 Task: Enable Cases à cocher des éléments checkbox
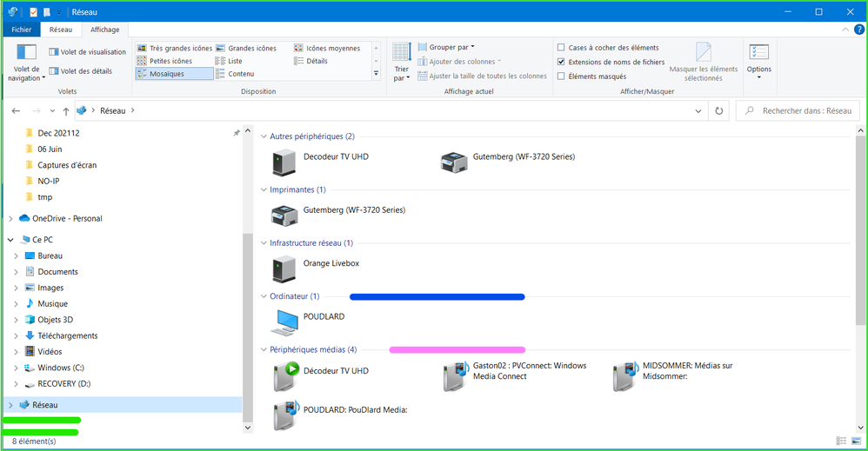point(561,48)
